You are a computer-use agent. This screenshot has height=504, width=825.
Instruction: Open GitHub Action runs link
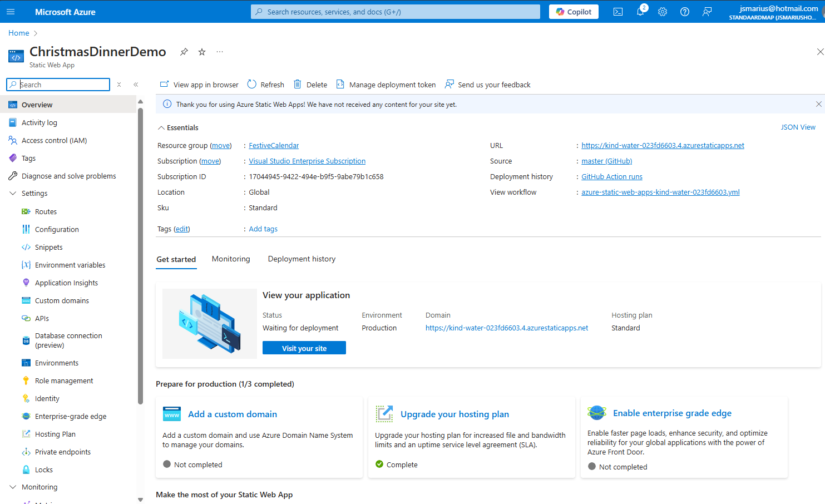(x=612, y=177)
